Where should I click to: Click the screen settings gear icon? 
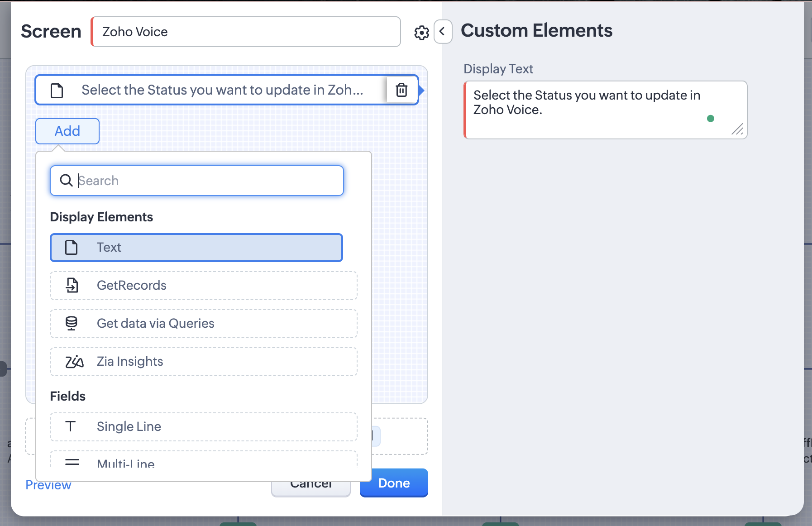[x=421, y=33]
